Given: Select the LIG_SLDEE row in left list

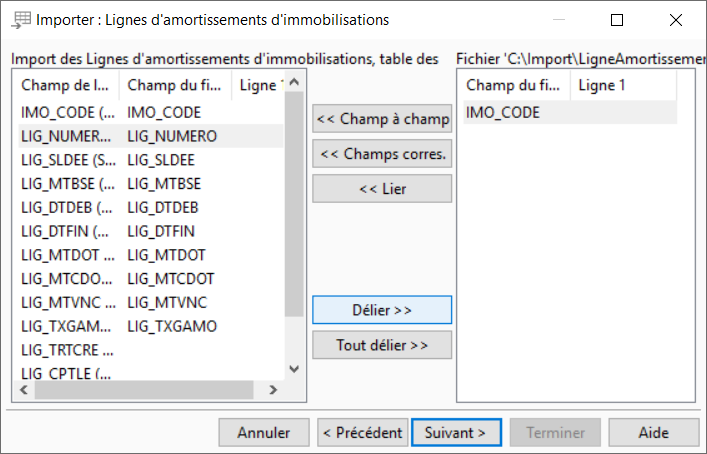Looking at the screenshot, I should 151,160.
